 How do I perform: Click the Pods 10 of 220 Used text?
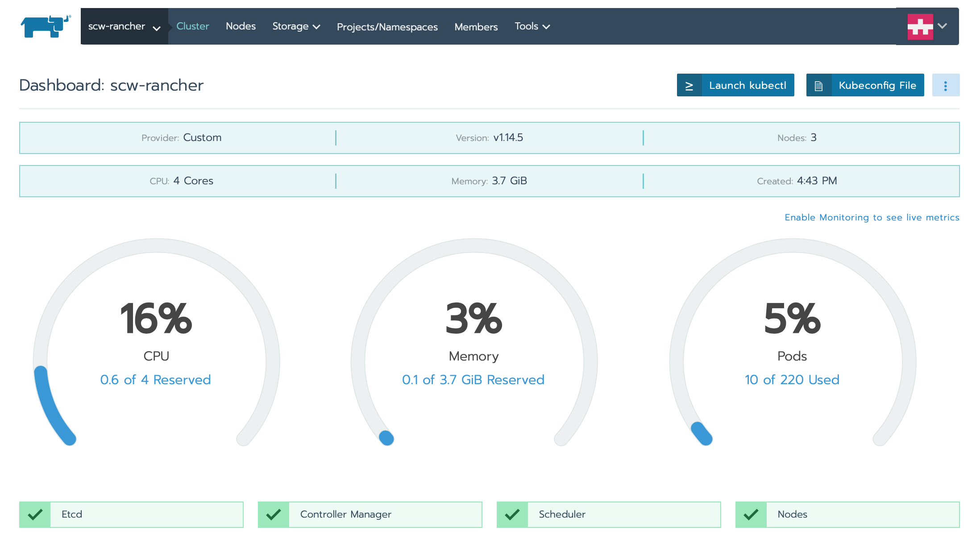coord(792,380)
